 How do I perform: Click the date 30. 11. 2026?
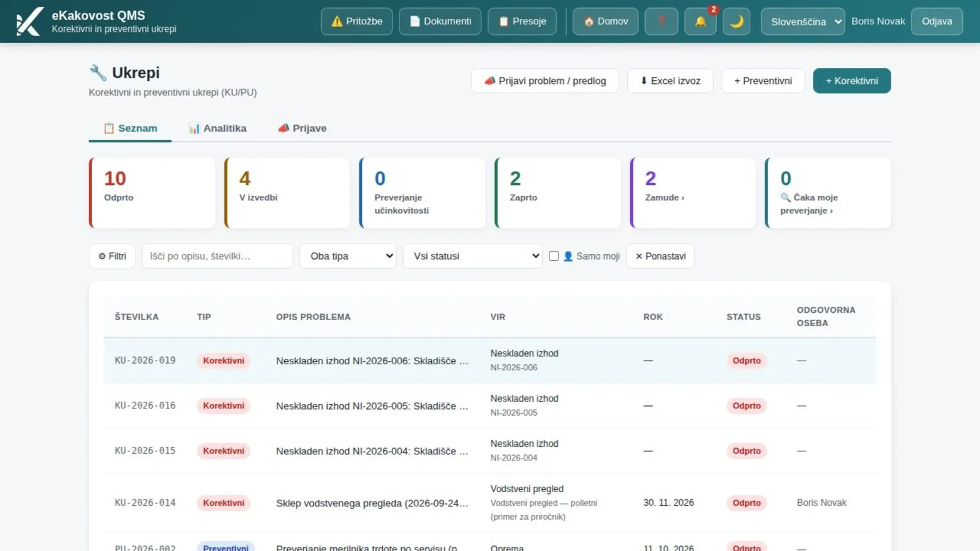(x=668, y=503)
